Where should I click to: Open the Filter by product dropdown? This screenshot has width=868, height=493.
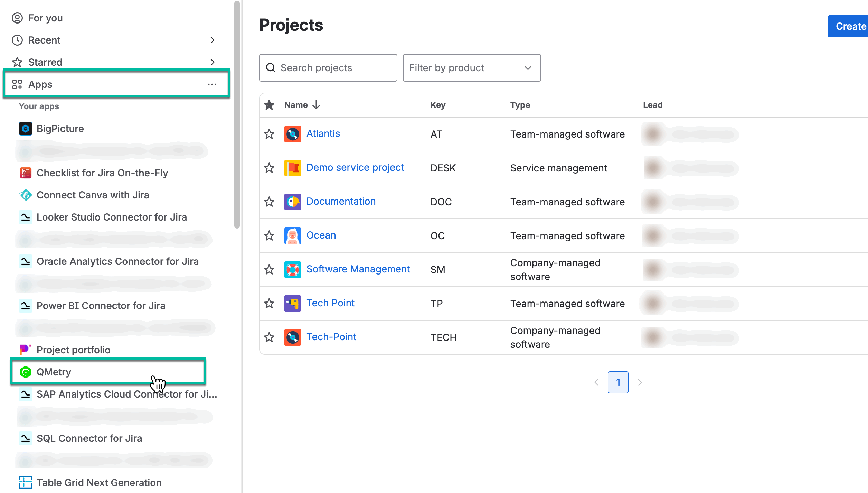pyautogui.click(x=471, y=67)
